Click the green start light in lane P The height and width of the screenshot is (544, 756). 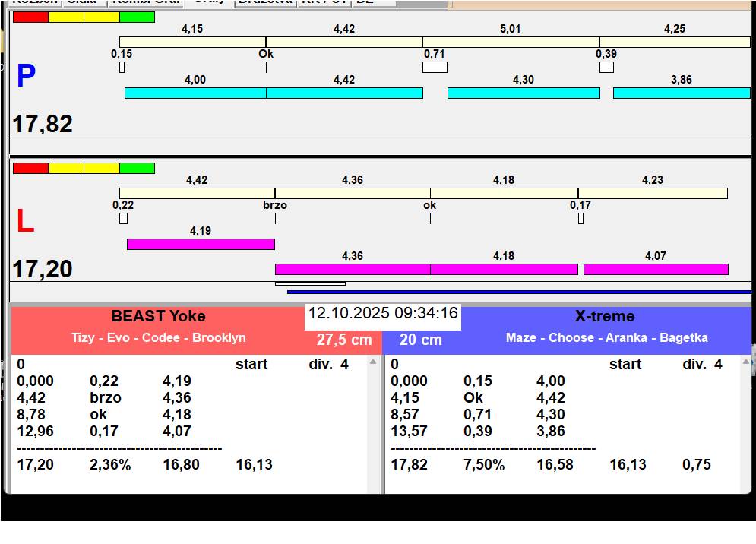pyautogui.click(x=137, y=17)
